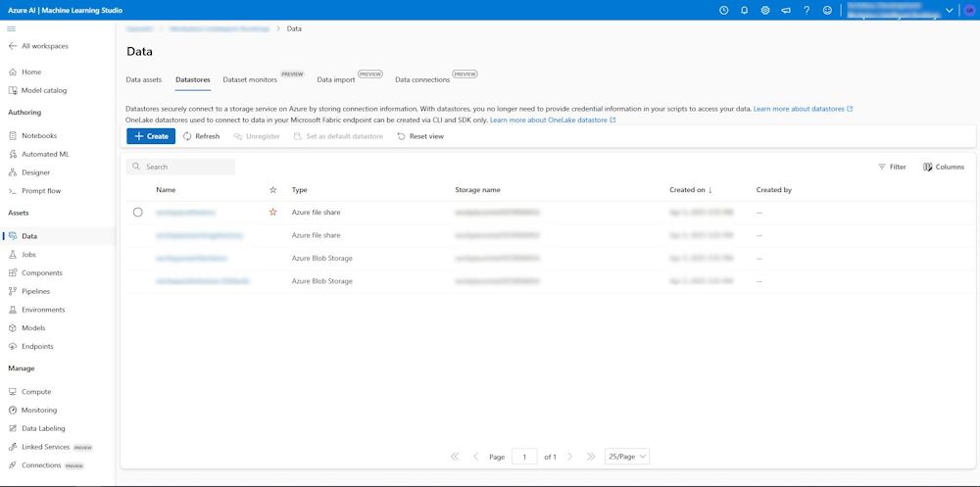980x487 pixels.
Task: Select the first Azure file share row radio button
Action: coord(138,212)
